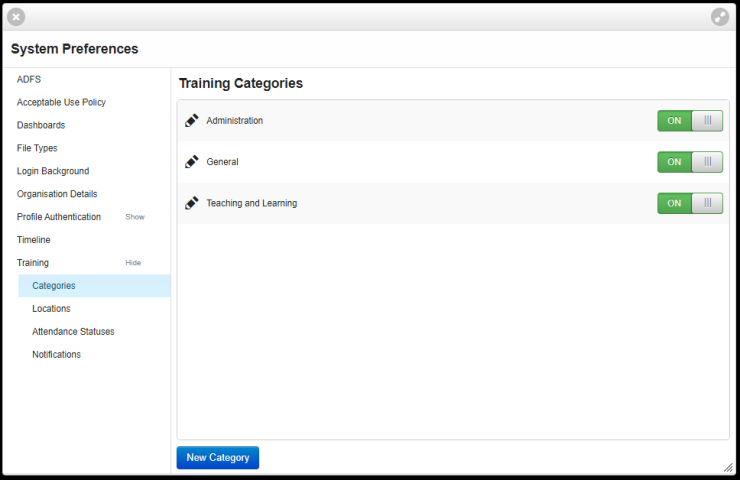Show Profile Authentication sub-items

point(135,217)
